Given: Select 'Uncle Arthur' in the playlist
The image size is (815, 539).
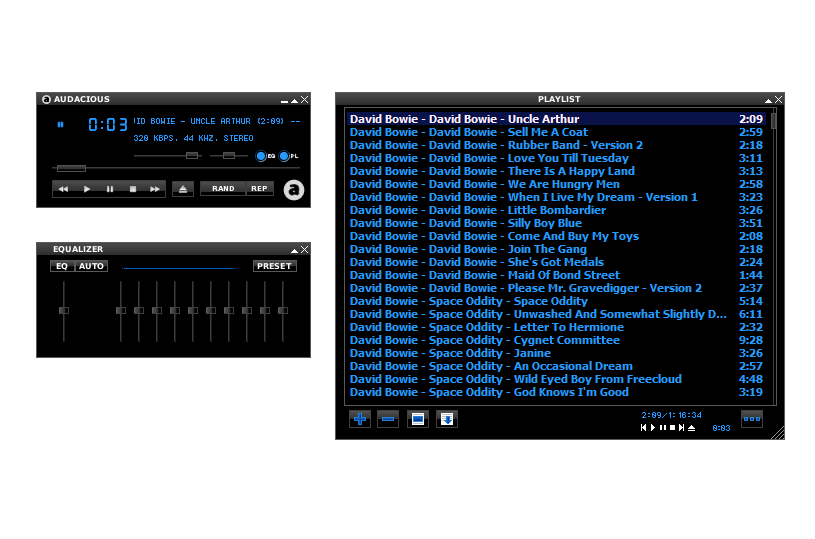Looking at the screenshot, I should click(x=556, y=119).
